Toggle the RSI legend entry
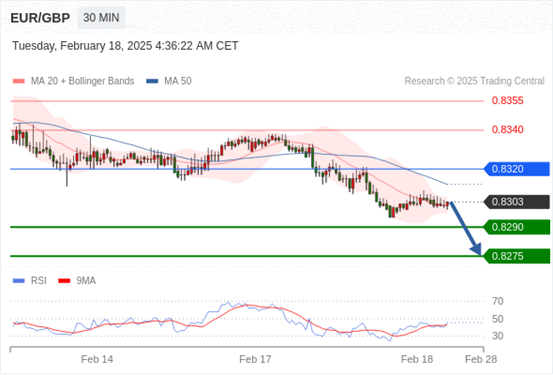Image resolution: width=553 pixels, height=375 pixels. 30,281
